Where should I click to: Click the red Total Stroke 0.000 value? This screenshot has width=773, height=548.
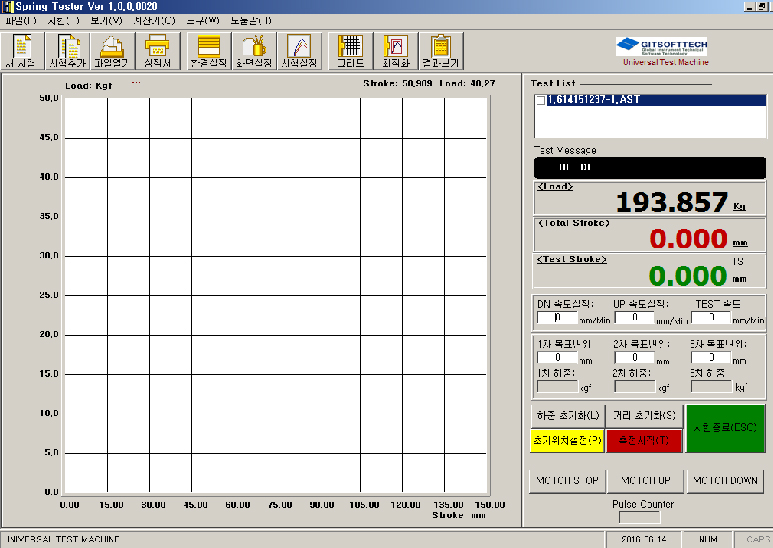[x=688, y=239]
